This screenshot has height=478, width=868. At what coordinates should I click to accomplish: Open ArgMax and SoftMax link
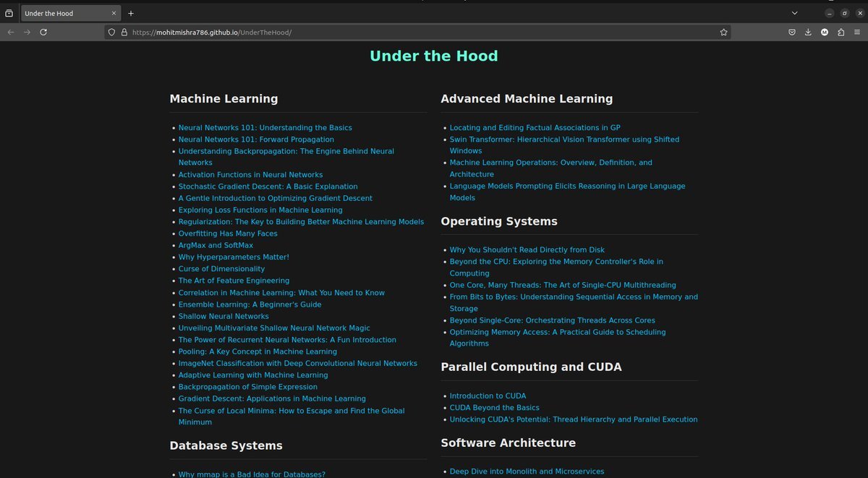[216, 245]
